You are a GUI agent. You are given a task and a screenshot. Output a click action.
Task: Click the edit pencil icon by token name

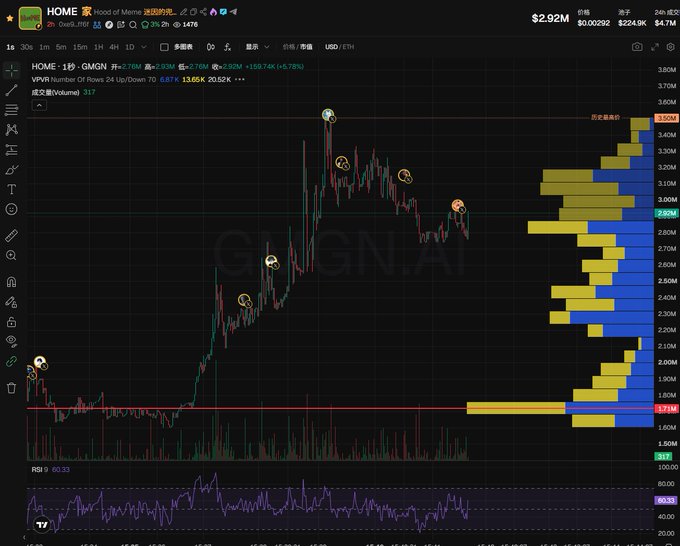click(x=183, y=12)
